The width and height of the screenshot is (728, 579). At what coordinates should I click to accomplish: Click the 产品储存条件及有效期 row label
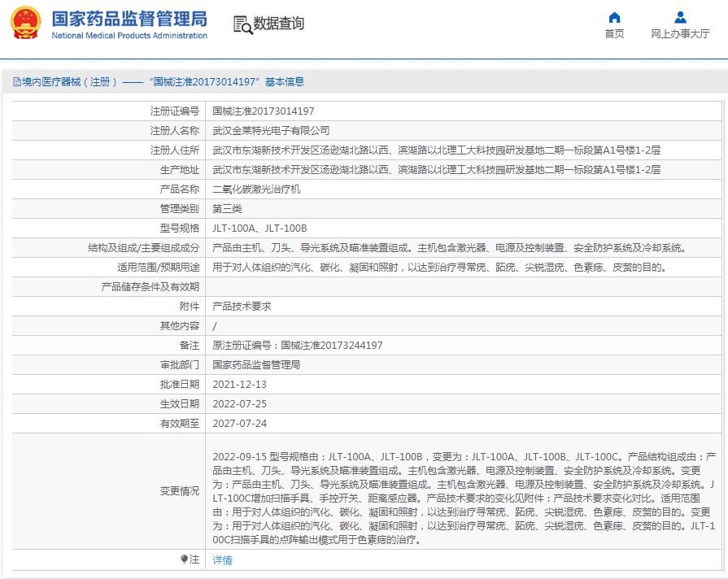tap(150, 287)
